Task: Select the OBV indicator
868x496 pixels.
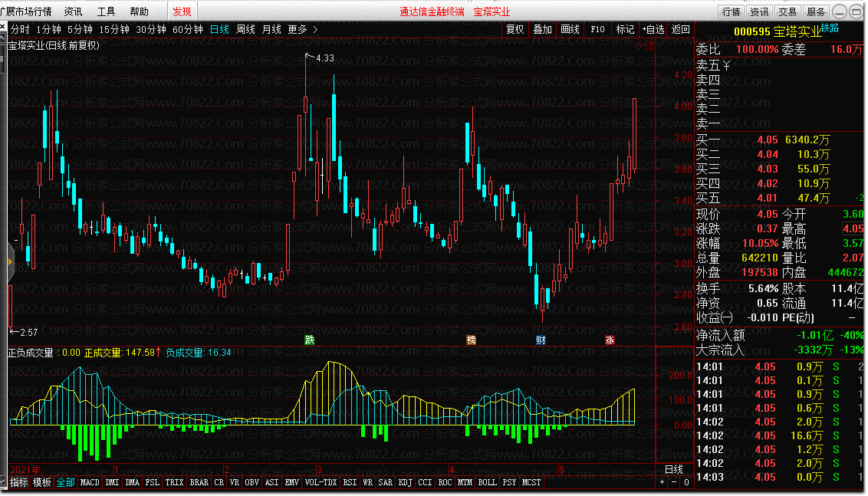Action: coord(252,482)
